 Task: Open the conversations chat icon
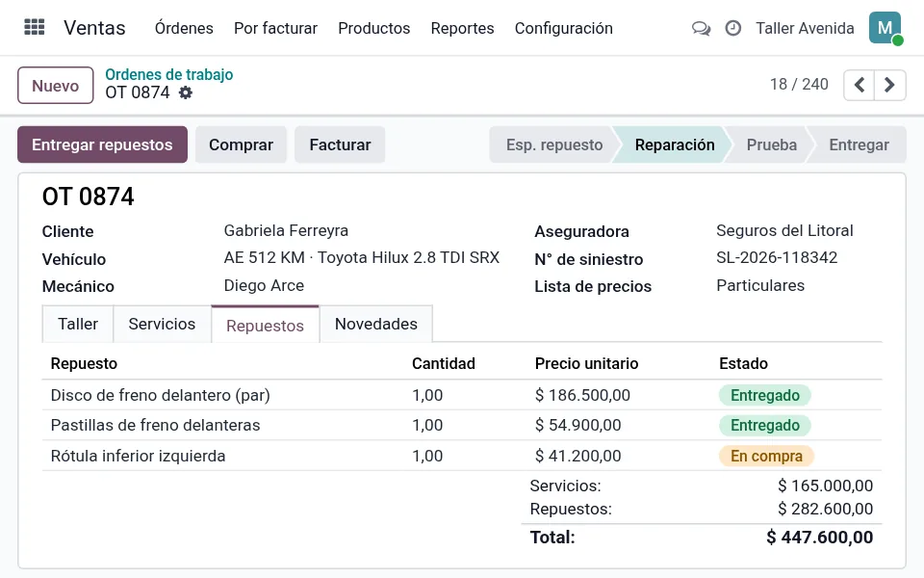(701, 28)
